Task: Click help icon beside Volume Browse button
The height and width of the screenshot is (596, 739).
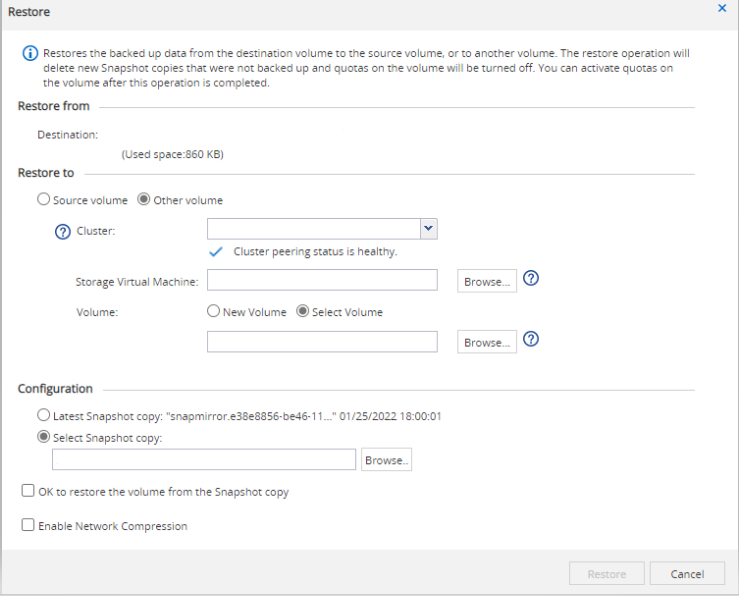Action: click(531, 340)
